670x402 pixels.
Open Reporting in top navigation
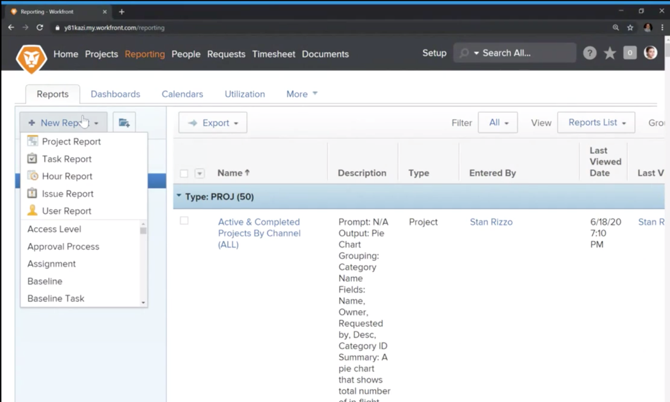tap(145, 54)
